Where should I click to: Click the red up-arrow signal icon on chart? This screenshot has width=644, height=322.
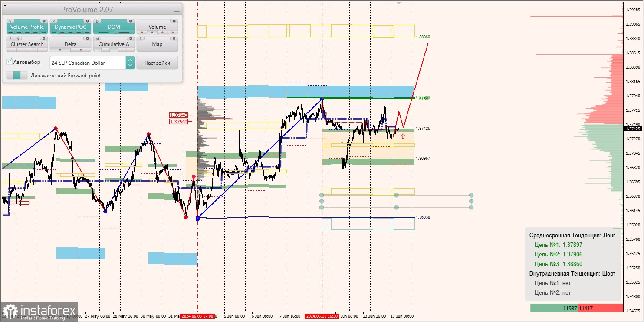tap(403, 136)
